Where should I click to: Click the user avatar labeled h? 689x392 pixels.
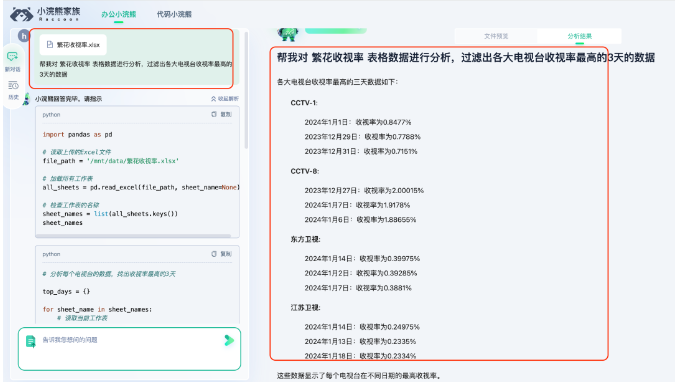point(24,36)
